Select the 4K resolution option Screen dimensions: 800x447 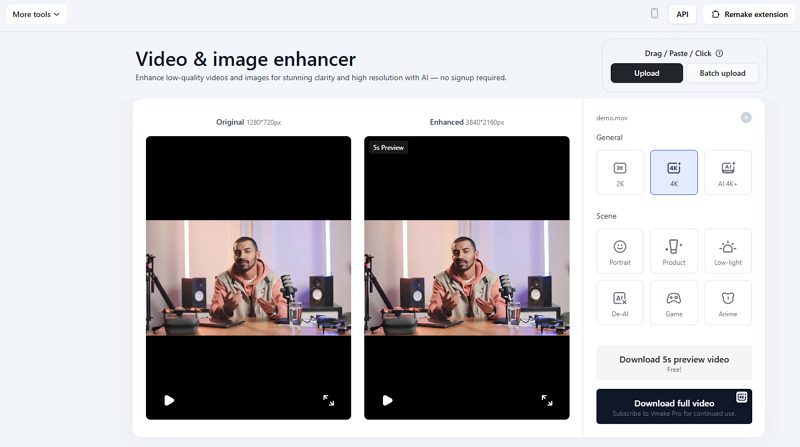point(673,172)
